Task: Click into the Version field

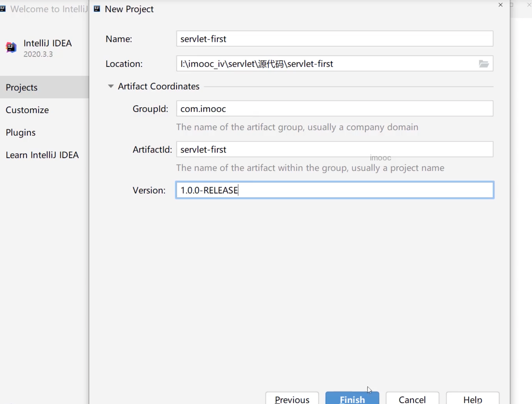Action: [334, 190]
